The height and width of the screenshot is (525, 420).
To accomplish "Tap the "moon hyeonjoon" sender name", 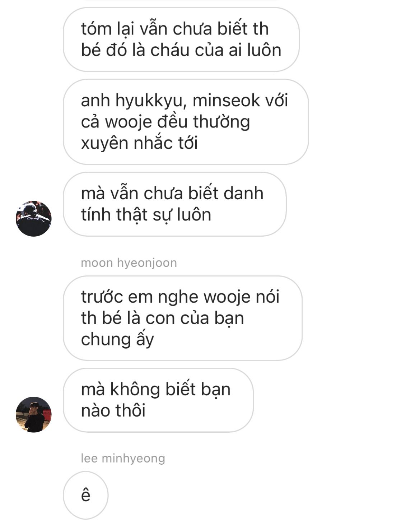I will [129, 262].
